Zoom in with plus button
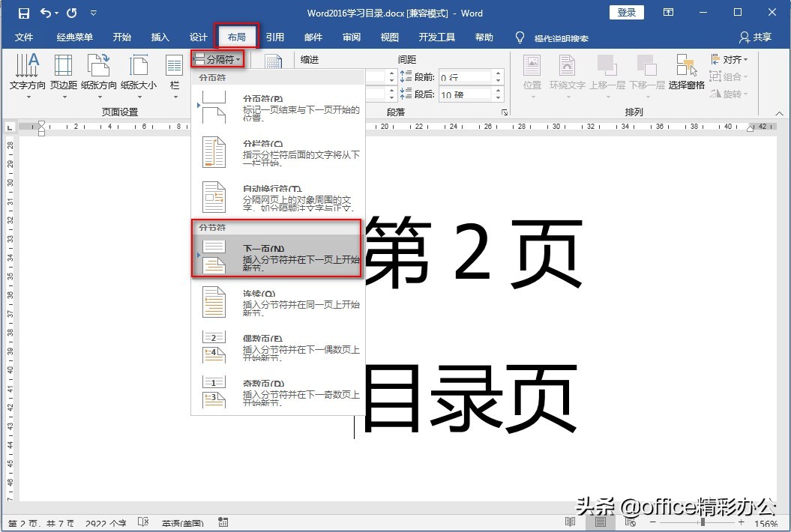Viewport: 791px width, 532px height. [741, 522]
